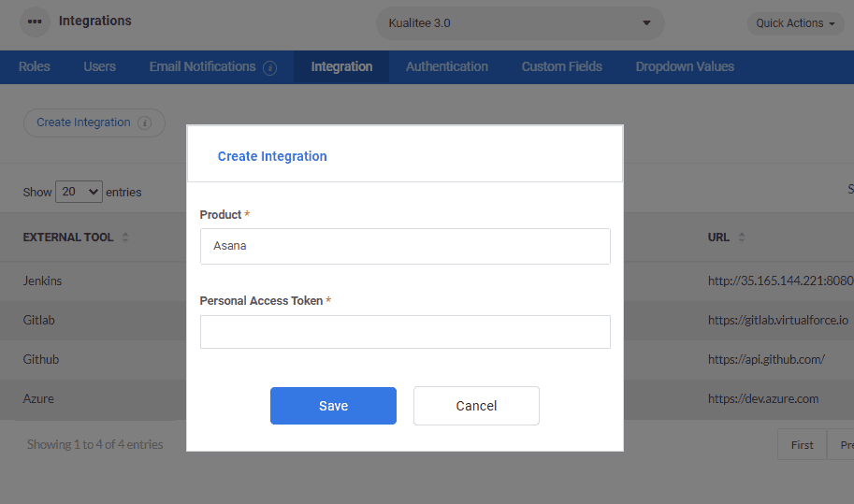854x504 pixels.
Task: Open the Dropdown Values tab
Action: [685, 67]
